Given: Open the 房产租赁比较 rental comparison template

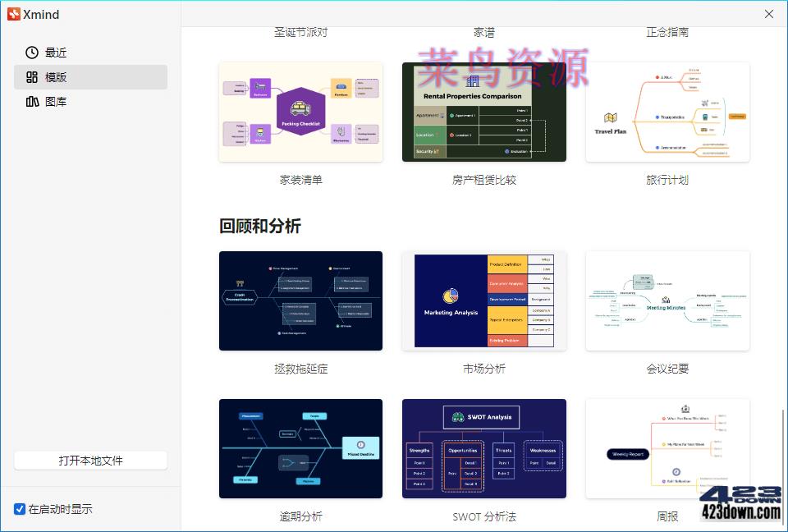Looking at the screenshot, I should tap(483, 112).
